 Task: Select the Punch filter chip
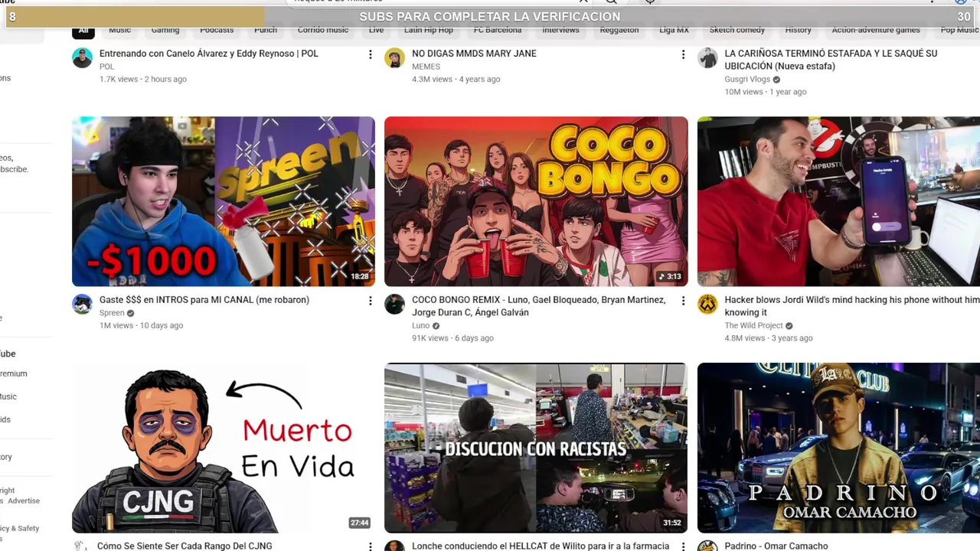pos(266,31)
